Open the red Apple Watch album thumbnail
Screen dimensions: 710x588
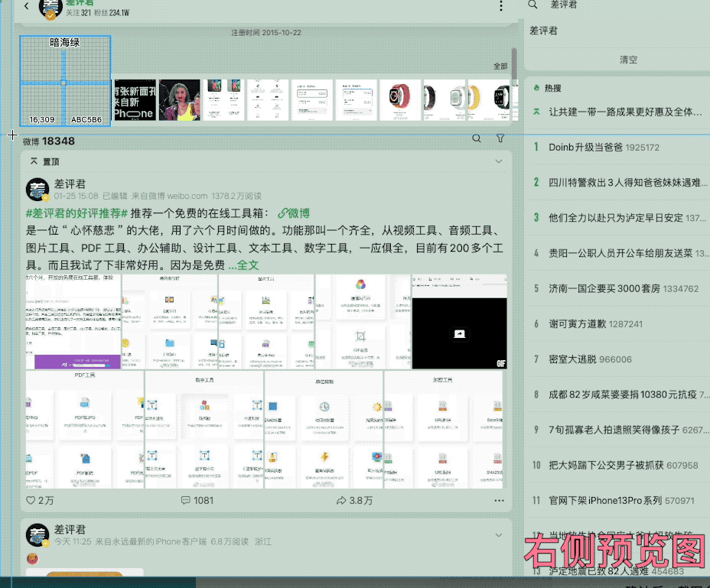pos(400,99)
